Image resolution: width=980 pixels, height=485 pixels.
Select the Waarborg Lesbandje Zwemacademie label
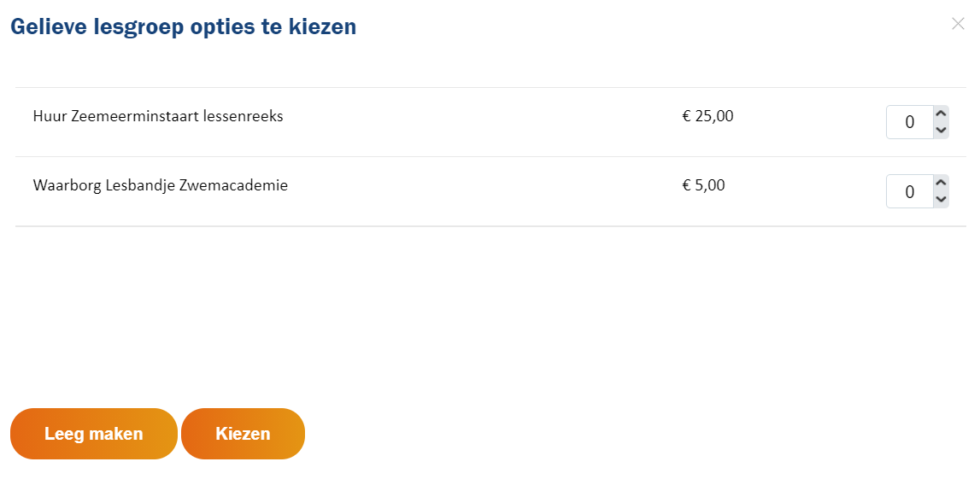(x=161, y=185)
